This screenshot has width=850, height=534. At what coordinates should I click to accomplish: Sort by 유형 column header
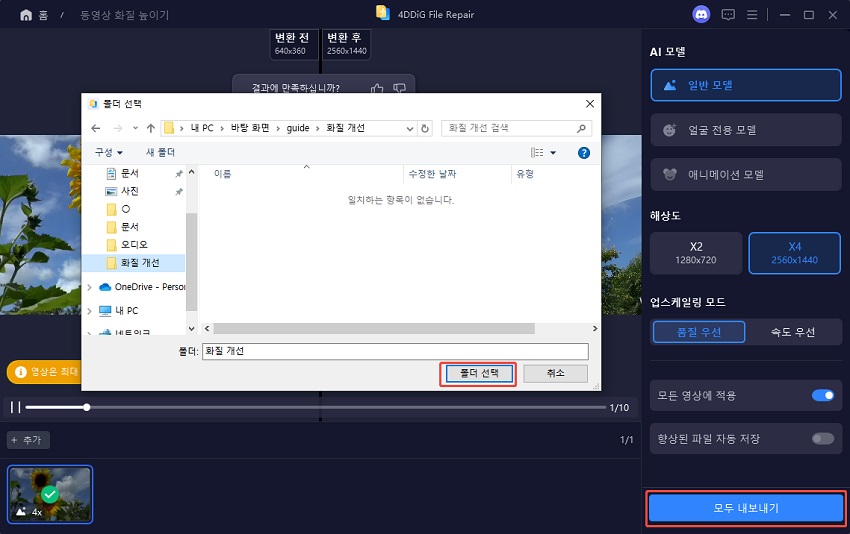(525, 174)
